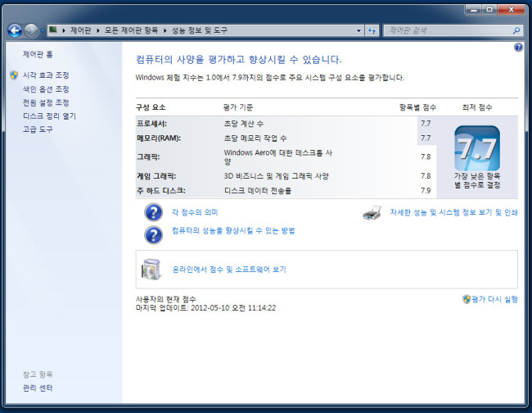Select 제어판 breadcrumb in address bar
532x413 pixels.
(80, 30)
